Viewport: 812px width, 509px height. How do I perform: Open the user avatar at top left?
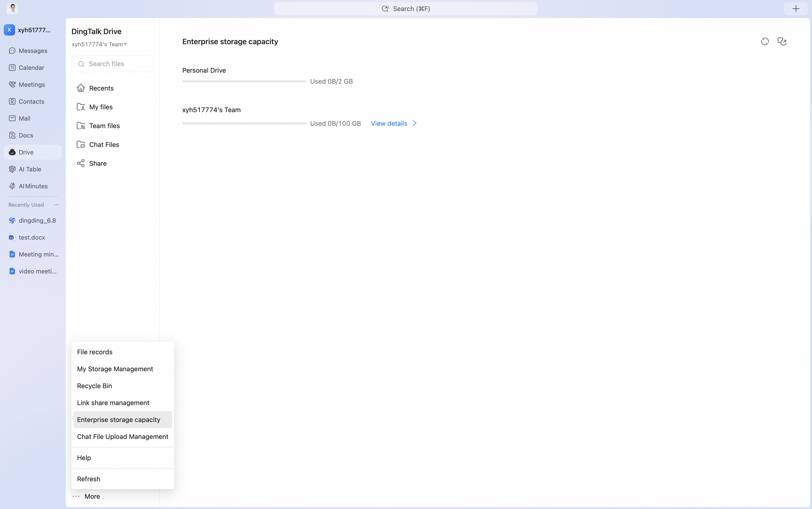pos(12,9)
